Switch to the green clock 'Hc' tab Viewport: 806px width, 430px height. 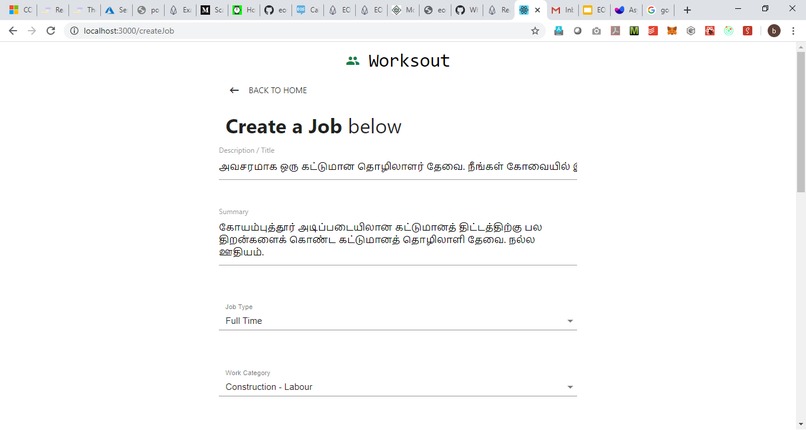click(243, 10)
